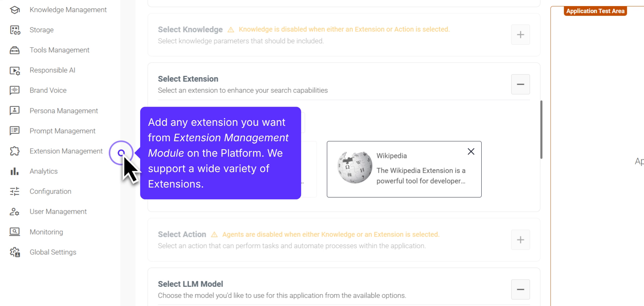Screen dimensions: 644x306
Task: Collapse the Select LLM Model section
Action: point(520,289)
